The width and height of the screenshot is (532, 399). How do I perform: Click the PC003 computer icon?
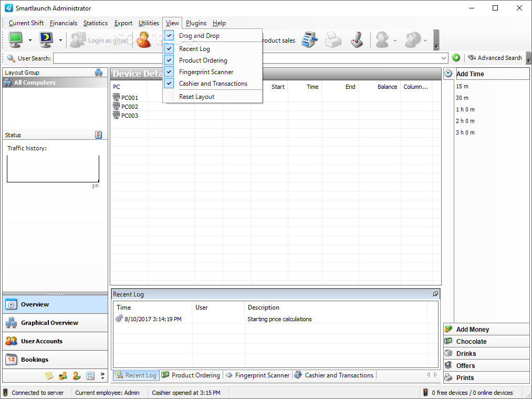point(117,115)
